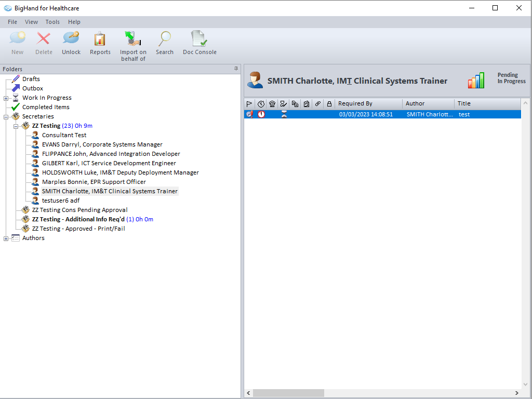Select EVANS Darryl, Corporate Systems Manager

102,144
